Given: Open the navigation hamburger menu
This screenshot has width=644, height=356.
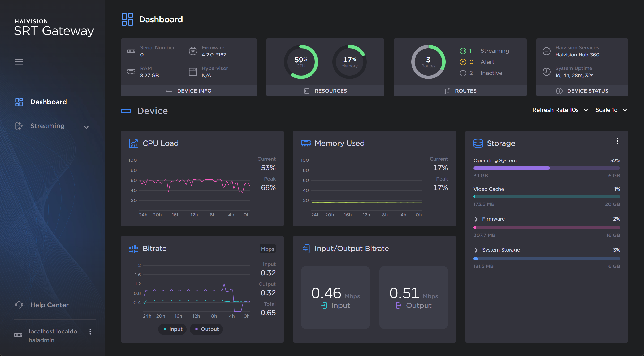Looking at the screenshot, I should 19,62.
